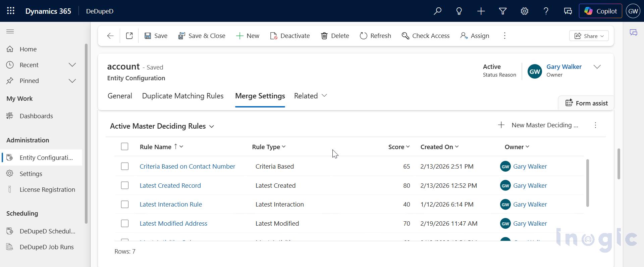Select Entity Configuration in sidebar
Viewport: 644px width, 267px height.
click(41, 158)
